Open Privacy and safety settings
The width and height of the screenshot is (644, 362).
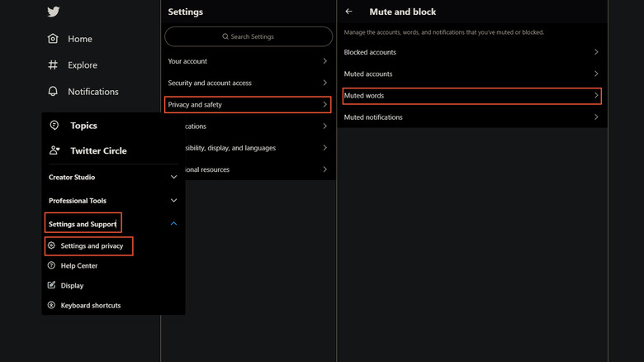click(x=248, y=105)
